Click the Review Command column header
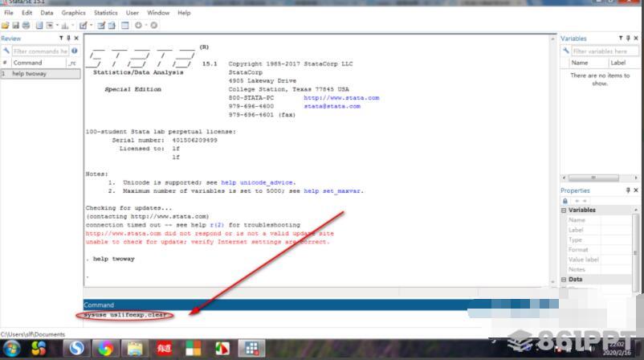 pyautogui.click(x=39, y=63)
